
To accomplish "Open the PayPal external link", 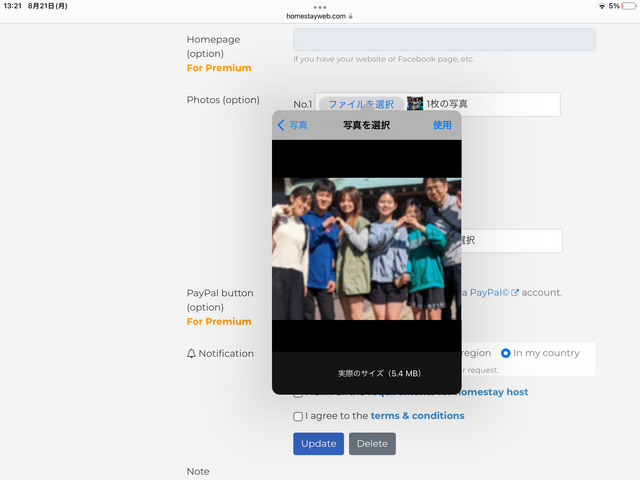I will coord(494,293).
